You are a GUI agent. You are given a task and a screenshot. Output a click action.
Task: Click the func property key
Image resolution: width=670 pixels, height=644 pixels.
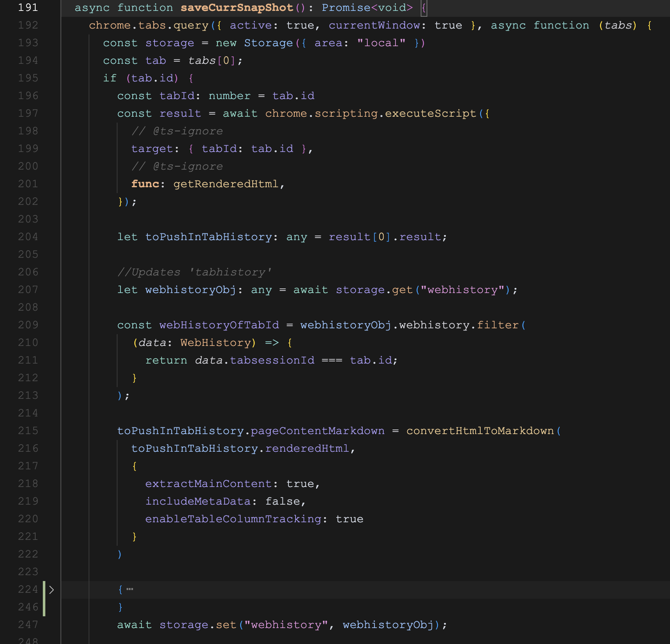pyautogui.click(x=145, y=184)
